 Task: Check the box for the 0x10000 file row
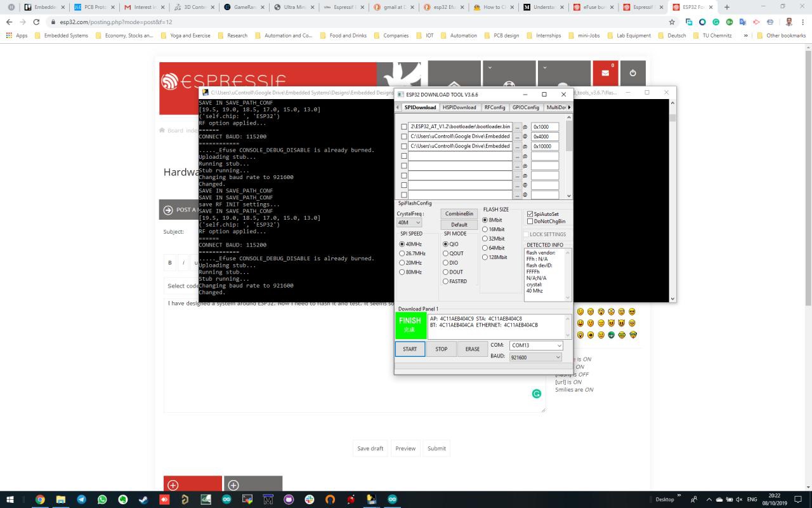[404, 146]
